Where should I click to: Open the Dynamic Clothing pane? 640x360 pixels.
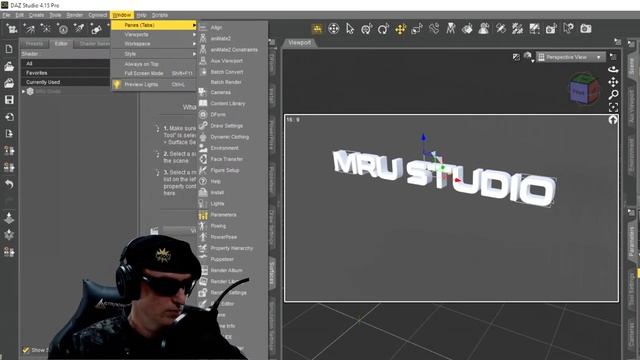click(232, 137)
